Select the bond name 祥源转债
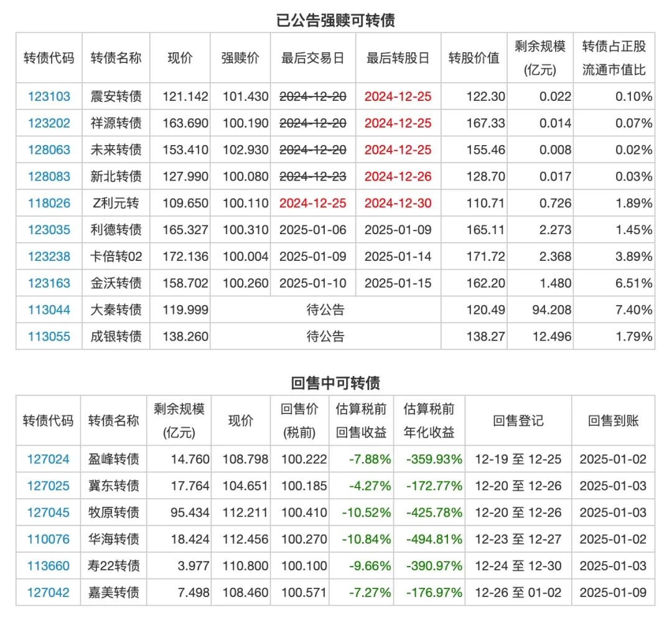Screen dimensions: 672x622 116,123
